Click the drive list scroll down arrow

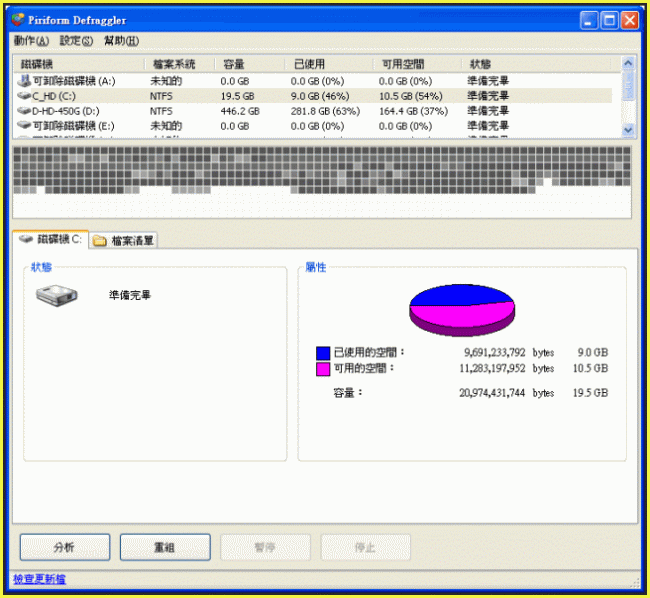pyautogui.click(x=629, y=130)
